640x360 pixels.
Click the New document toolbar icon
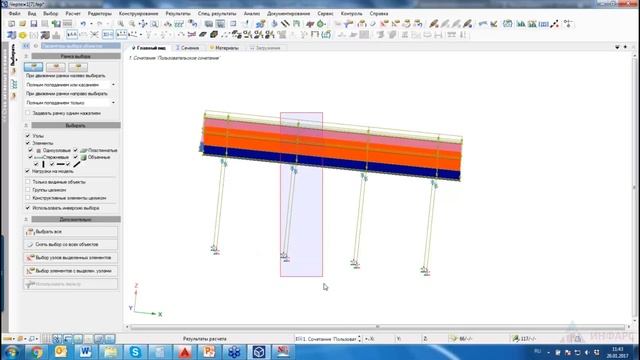click(x=12, y=24)
